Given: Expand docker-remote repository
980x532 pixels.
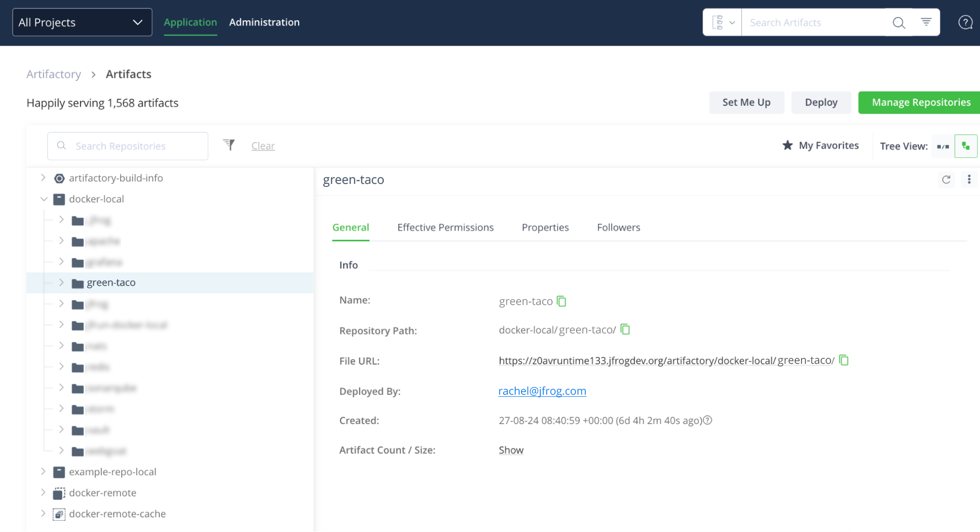Looking at the screenshot, I should point(43,492).
